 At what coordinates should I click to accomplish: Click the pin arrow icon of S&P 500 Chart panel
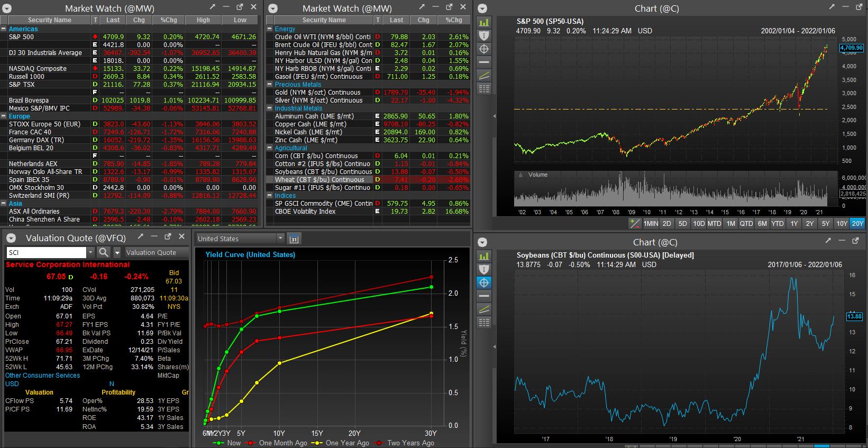[x=832, y=7]
